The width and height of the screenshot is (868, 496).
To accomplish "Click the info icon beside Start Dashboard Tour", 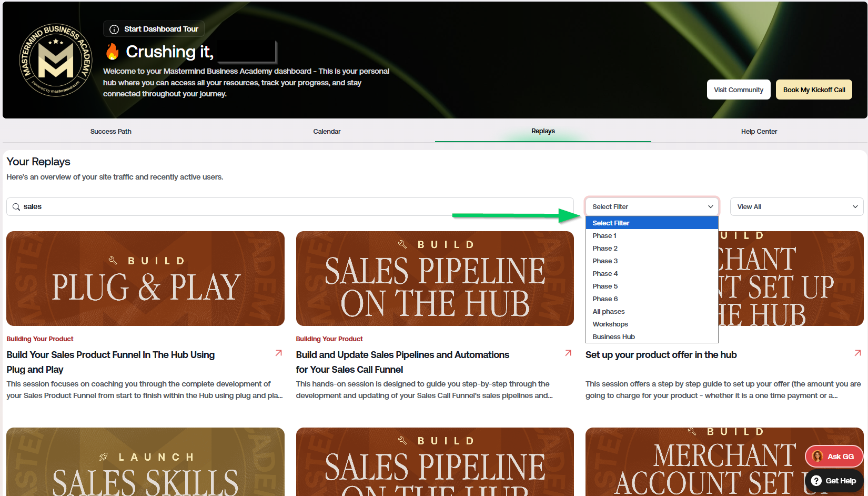I will tap(114, 29).
